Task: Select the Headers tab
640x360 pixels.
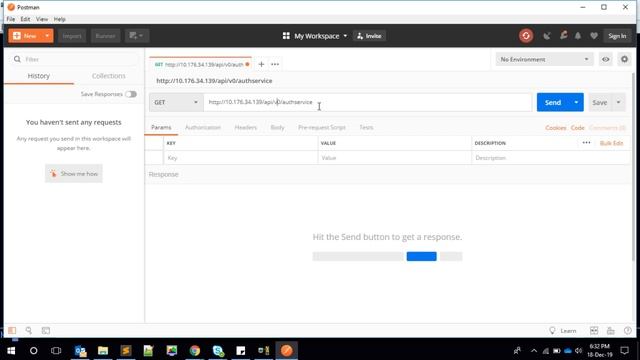Action: (x=246, y=128)
